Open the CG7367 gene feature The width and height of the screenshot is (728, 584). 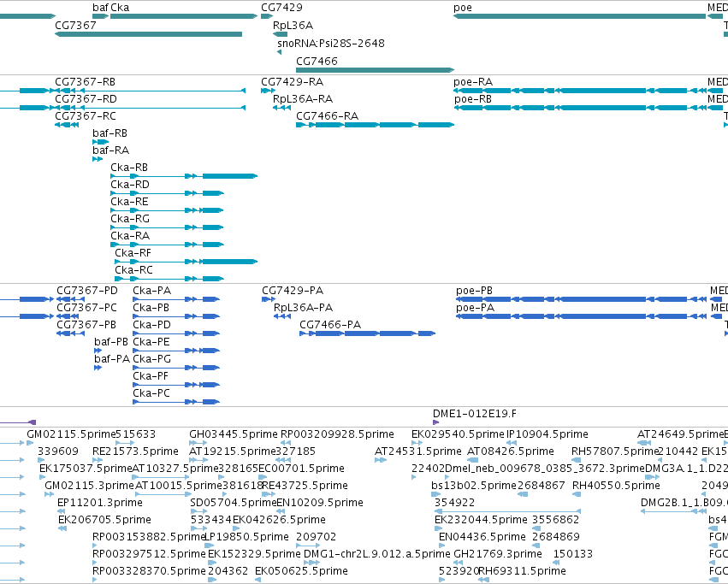[x=148, y=34]
